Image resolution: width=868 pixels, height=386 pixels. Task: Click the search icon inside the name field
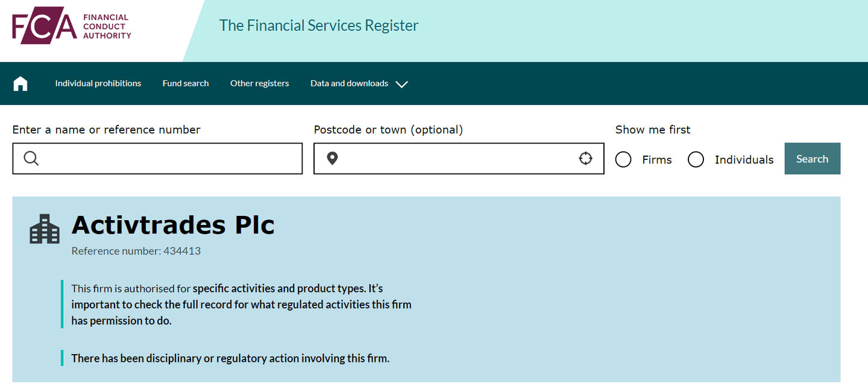31,158
